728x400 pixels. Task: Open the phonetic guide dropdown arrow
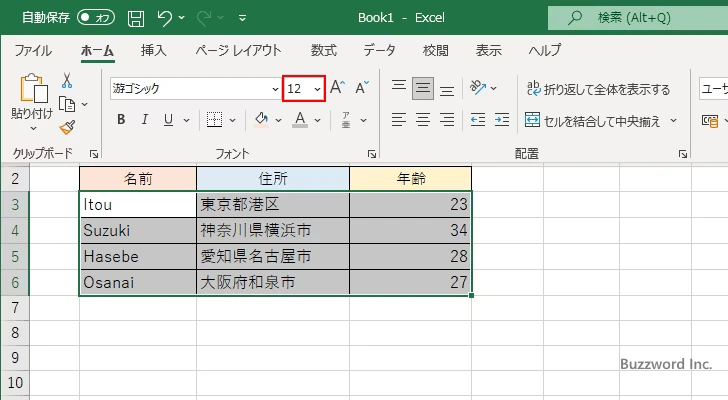364,120
